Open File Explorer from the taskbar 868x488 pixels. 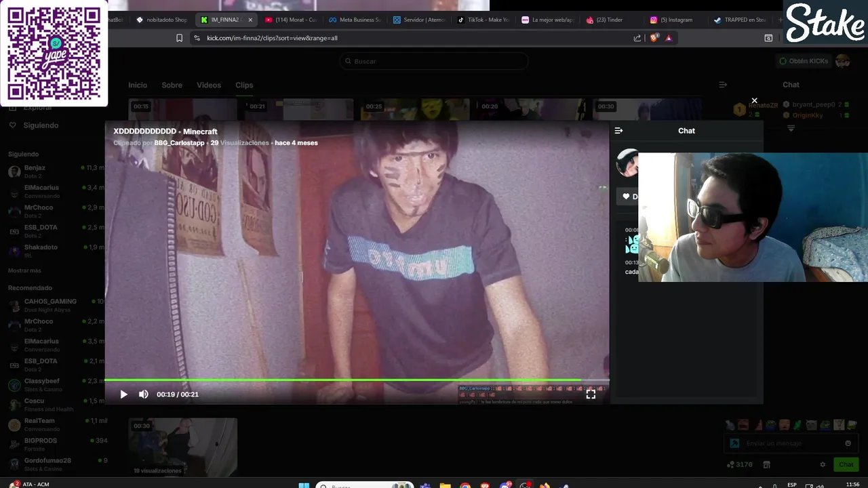coord(445,485)
